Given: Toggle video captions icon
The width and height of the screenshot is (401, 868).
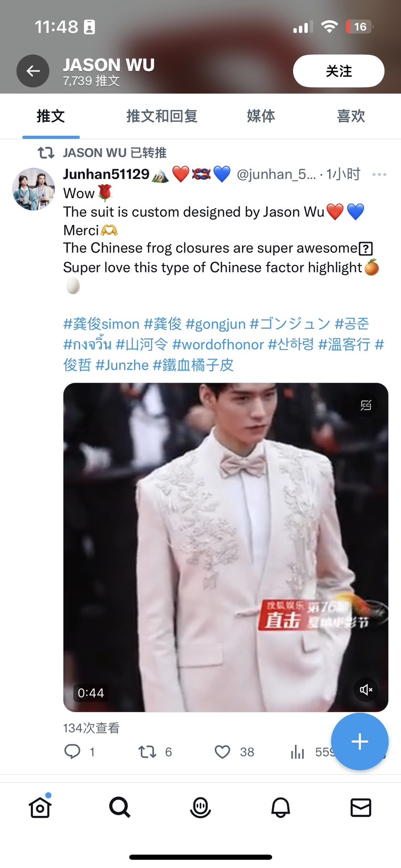Looking at the screenshot, I should [x=366, y=405].
